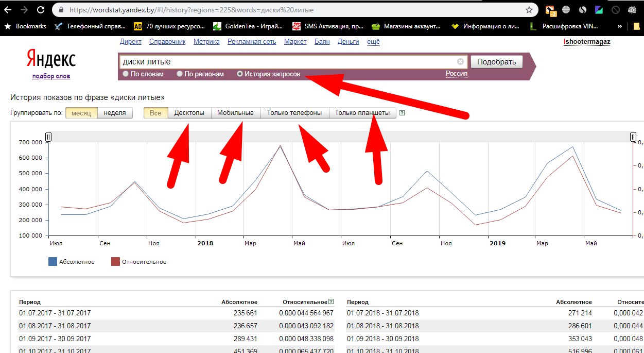The width and height of the screenshot is (644, 353).
Task: Group by неделя
Action: [115, 113]
